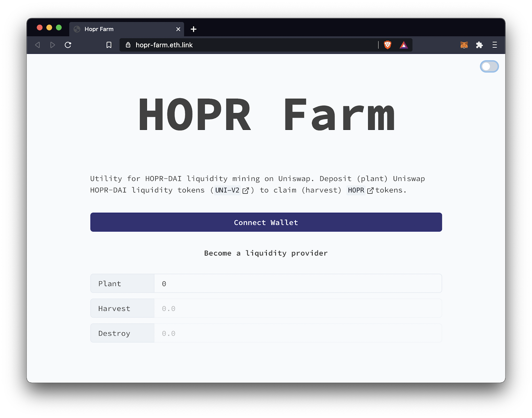Close the Hopr Farm tab
Viewport: 532px width, 418px height.
[178, 29]
